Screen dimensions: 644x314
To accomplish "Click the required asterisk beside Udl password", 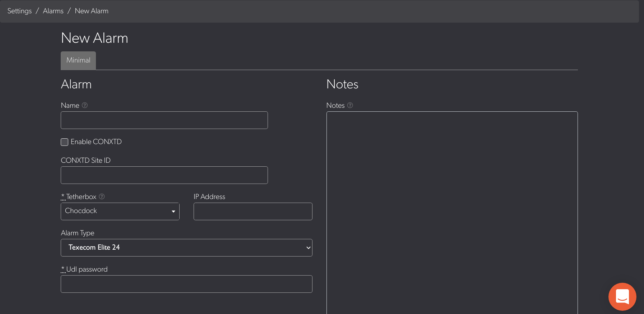I will (63, 269).
